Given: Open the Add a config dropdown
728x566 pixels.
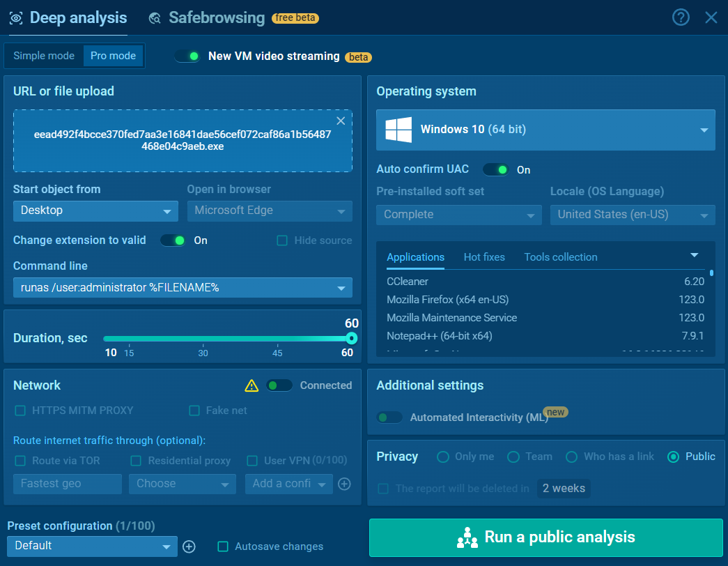Looking at the screenshot, I should pyautogui.click(x=289, y=484).
